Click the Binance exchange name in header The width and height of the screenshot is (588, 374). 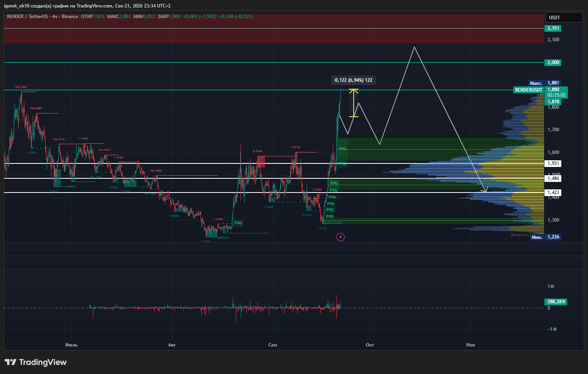point(70,16)
